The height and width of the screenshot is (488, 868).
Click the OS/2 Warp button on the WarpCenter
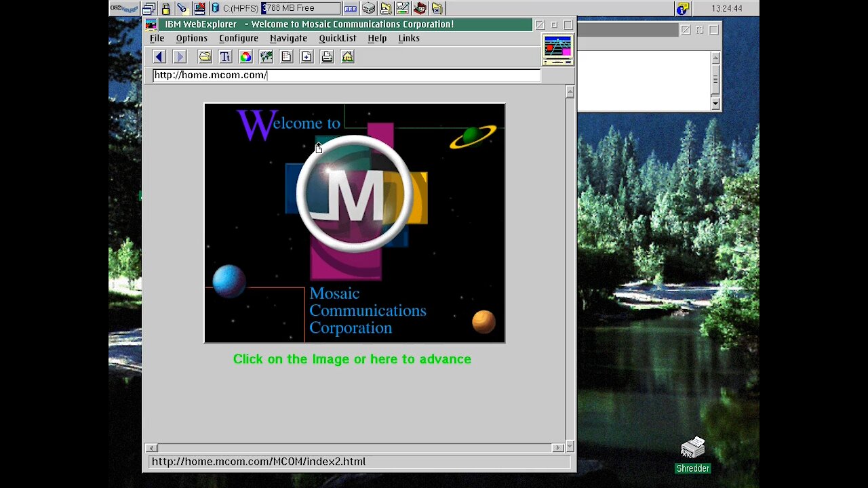(124, 8)
